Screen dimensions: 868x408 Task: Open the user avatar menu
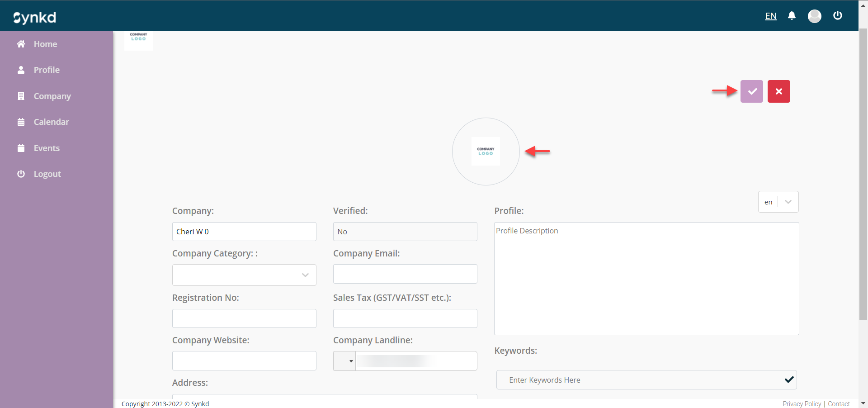pos(814,16)
